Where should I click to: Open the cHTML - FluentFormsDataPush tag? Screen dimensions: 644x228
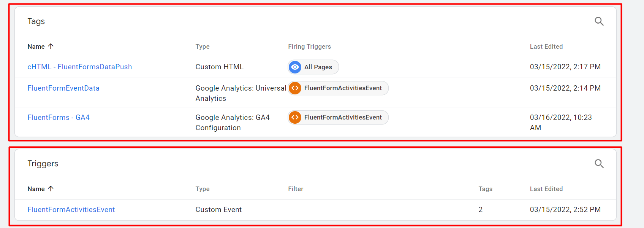pyautogui.click(x=80, y=67)
